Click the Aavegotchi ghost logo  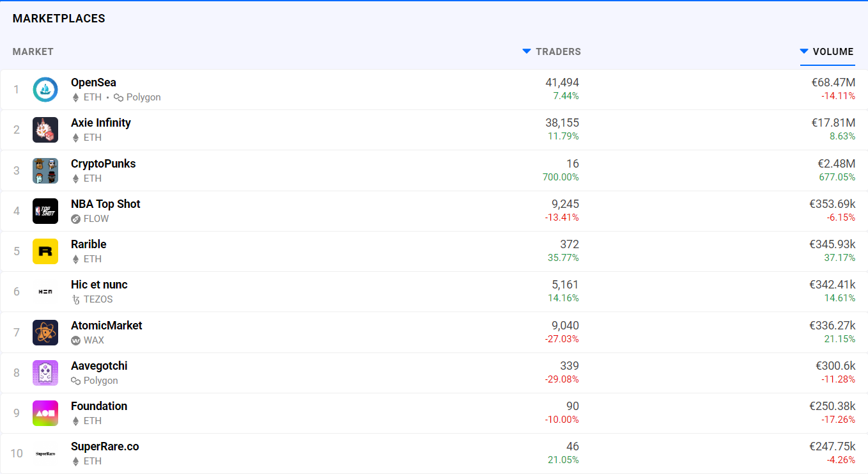[45, 373]
